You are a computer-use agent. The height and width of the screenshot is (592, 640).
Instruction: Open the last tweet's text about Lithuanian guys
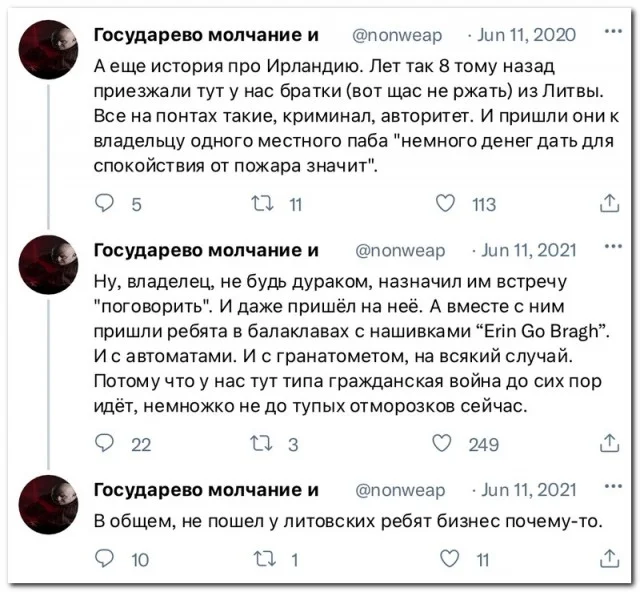tap(349, 520)
